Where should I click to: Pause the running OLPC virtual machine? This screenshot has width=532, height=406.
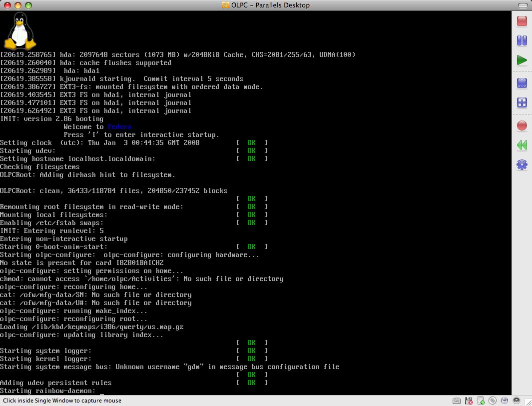click(x=522, y=40)
